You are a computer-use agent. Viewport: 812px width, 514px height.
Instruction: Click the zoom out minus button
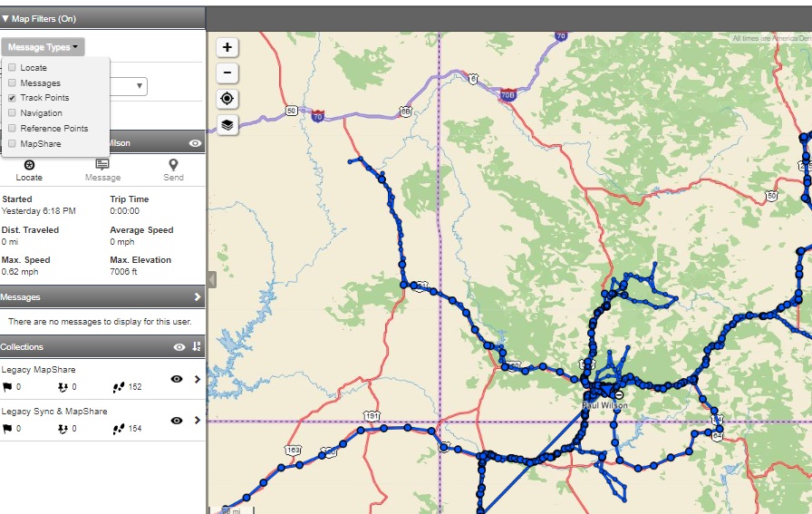(x=227, y=73)
